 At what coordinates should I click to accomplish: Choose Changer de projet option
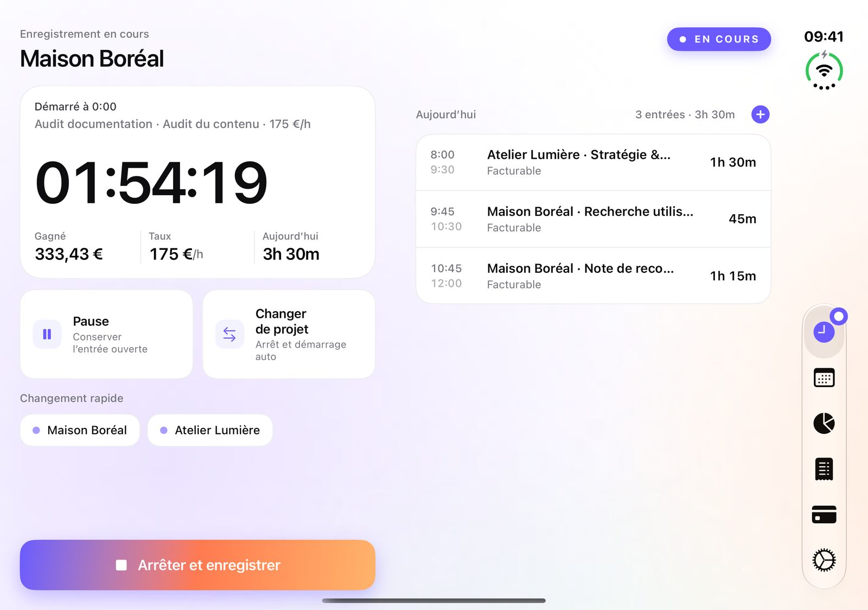pyautogui.click(x=289, y=334)
